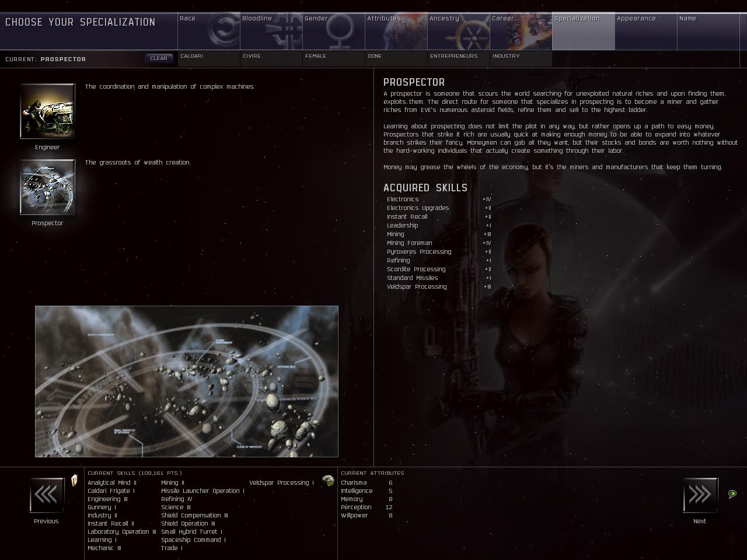Click Learning I in current skills
Image resolution: width=747 pixels, height=560 pixels.
[x=102, y=540]
